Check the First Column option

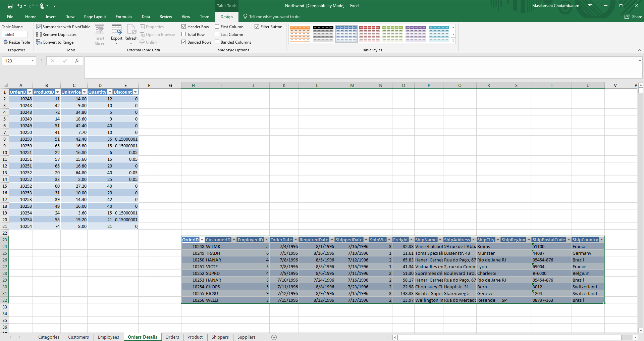point(217,26)
